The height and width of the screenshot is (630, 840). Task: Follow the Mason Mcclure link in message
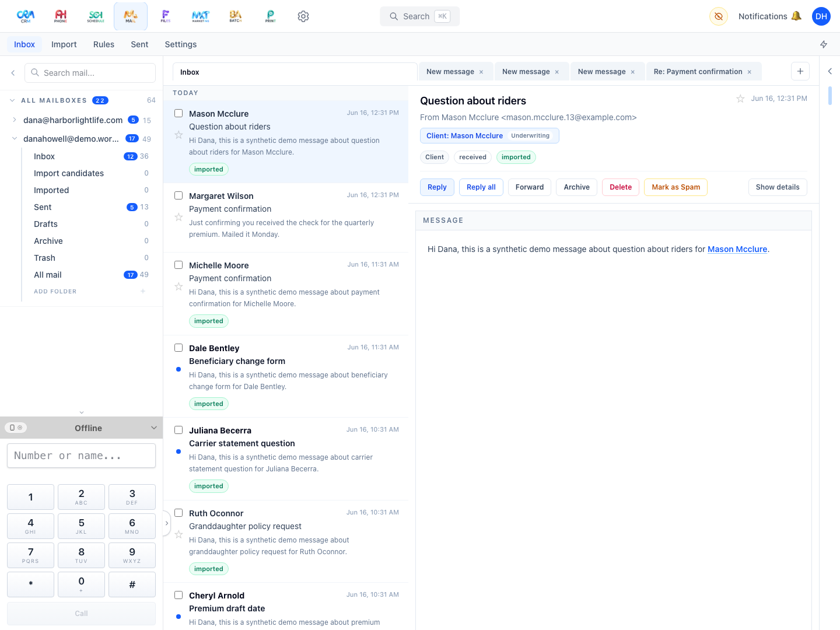tap(737, 249)
